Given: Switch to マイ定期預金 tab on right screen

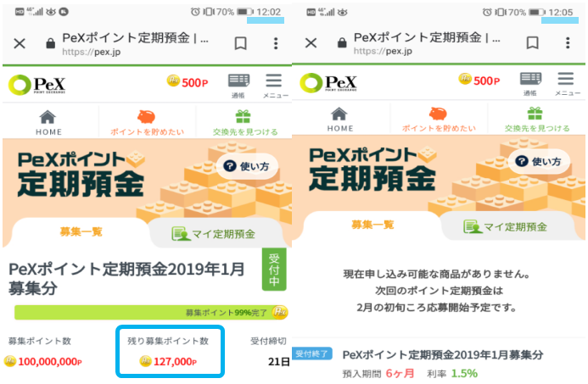Looking at the screenshot, I should pos(507,226).
